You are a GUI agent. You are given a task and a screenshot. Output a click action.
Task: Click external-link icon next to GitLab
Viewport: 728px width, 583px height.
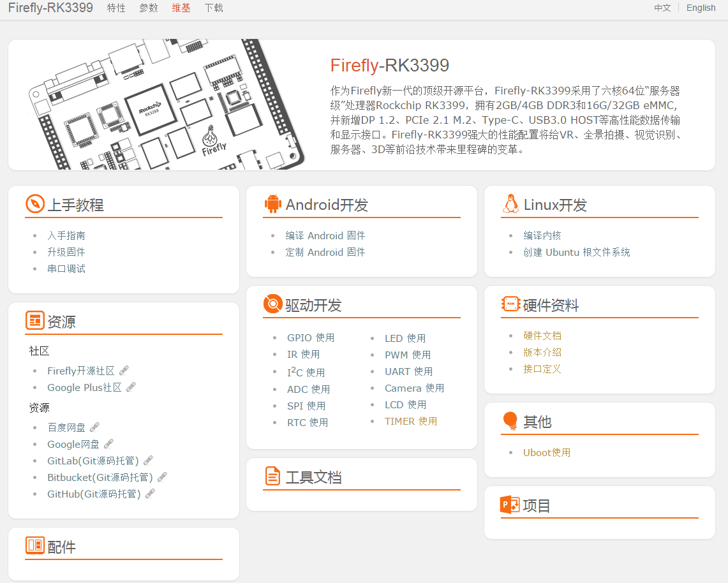[148, 461]
